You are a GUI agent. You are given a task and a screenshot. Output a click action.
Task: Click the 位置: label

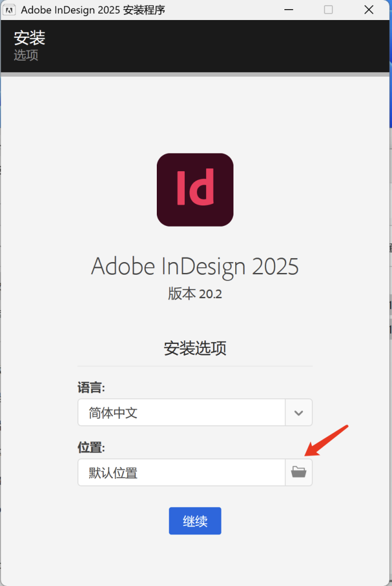91,448
